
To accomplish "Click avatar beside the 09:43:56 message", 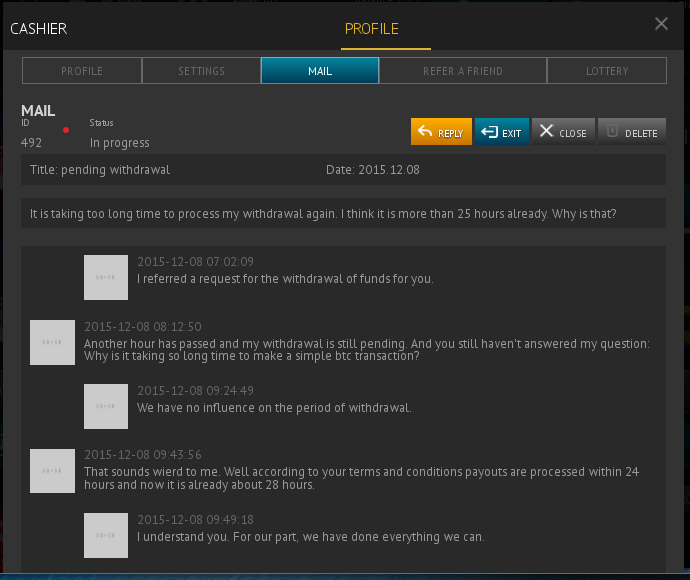I will coord(52,471).
